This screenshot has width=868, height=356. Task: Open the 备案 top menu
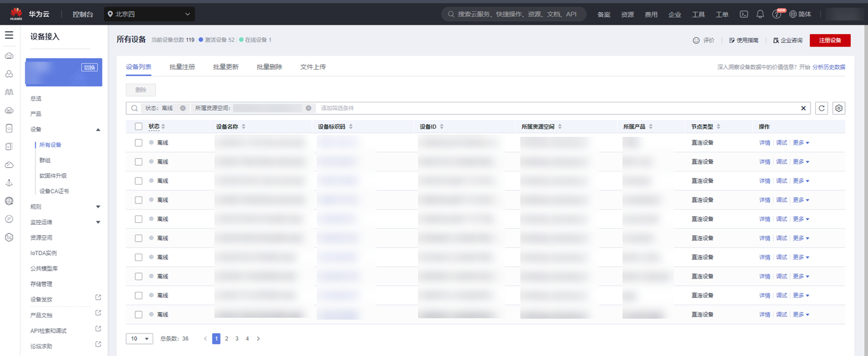[x=604, y=15]
